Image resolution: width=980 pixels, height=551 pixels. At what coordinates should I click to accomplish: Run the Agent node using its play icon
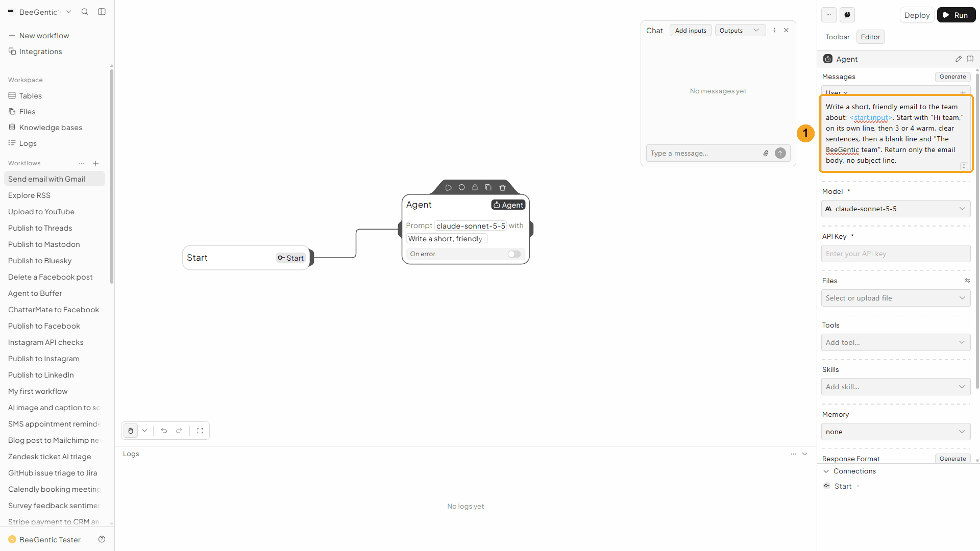(x=448, y=188)
